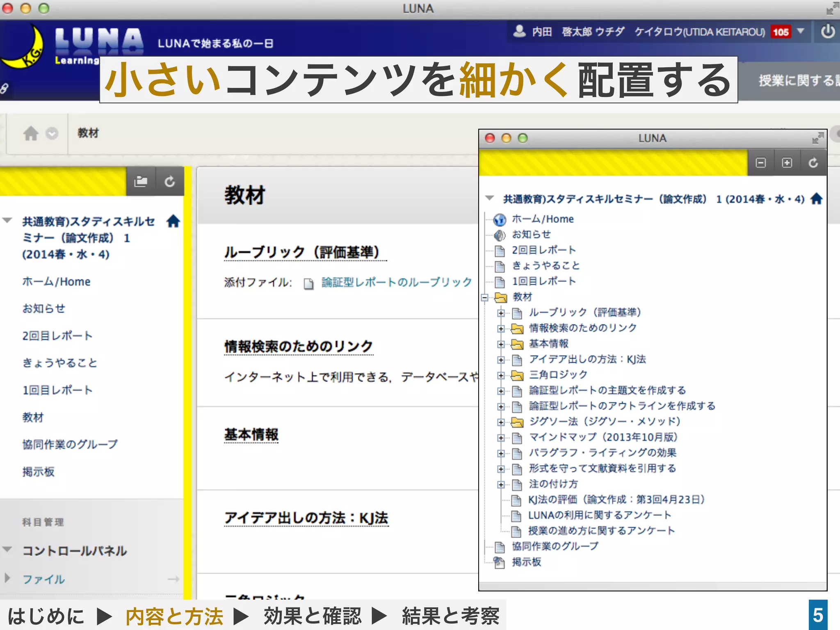
Task: Open the 基本情報 heading link
Action: click(x=251, y=434)
